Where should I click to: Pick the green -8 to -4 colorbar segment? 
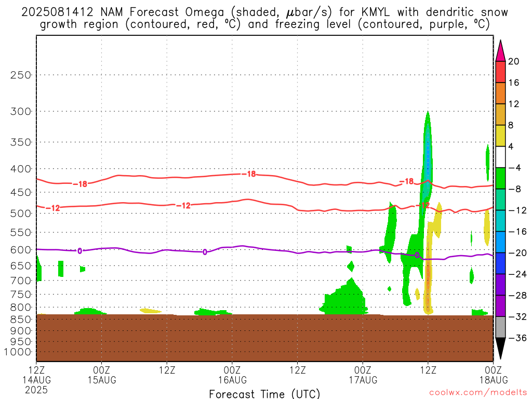[x=500, y=179]
